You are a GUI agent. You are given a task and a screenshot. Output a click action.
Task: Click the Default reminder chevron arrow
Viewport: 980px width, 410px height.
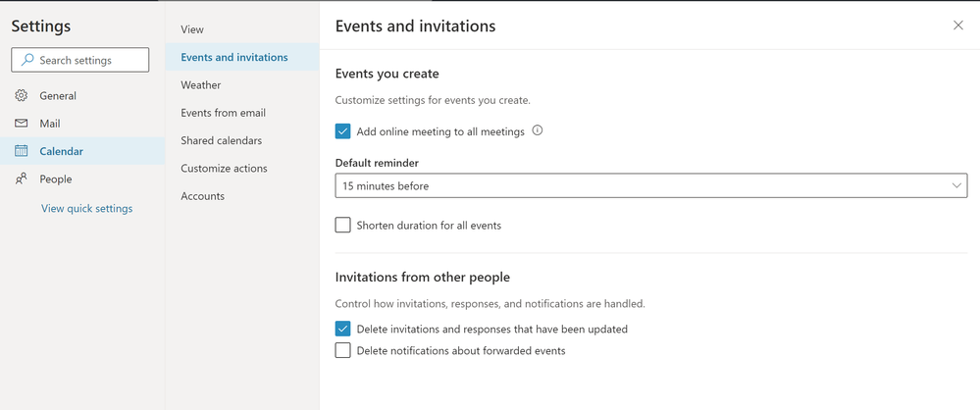coord(956,185)
